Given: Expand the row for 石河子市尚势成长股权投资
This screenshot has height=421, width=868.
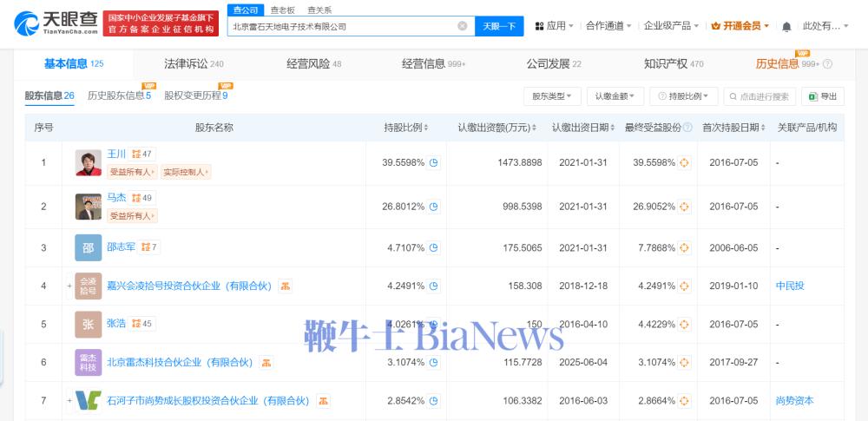Looking at the screenshot, I should 69,400.
